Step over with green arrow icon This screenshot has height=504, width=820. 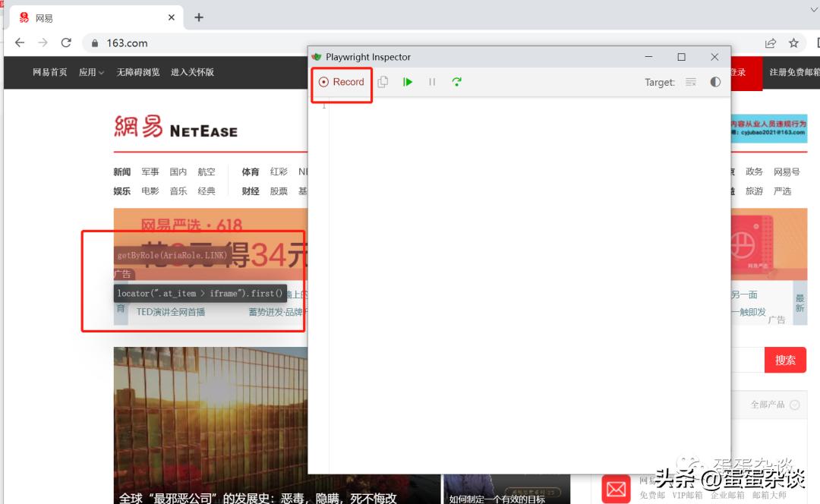(x=456, y=82)
